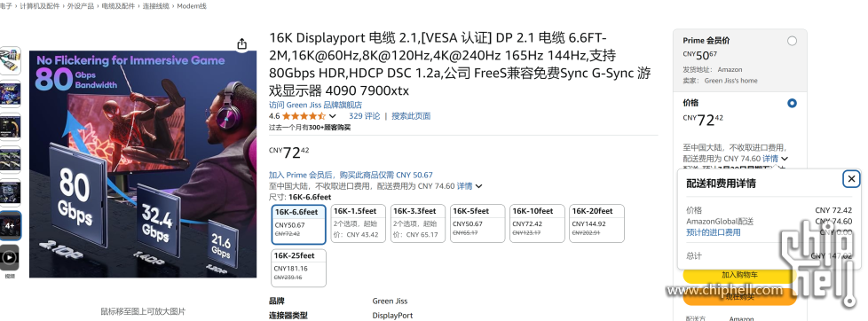Open 电缆及配件 breadcrumb category
Viewport: 868px width, 321px height.
tap(117, 6)
